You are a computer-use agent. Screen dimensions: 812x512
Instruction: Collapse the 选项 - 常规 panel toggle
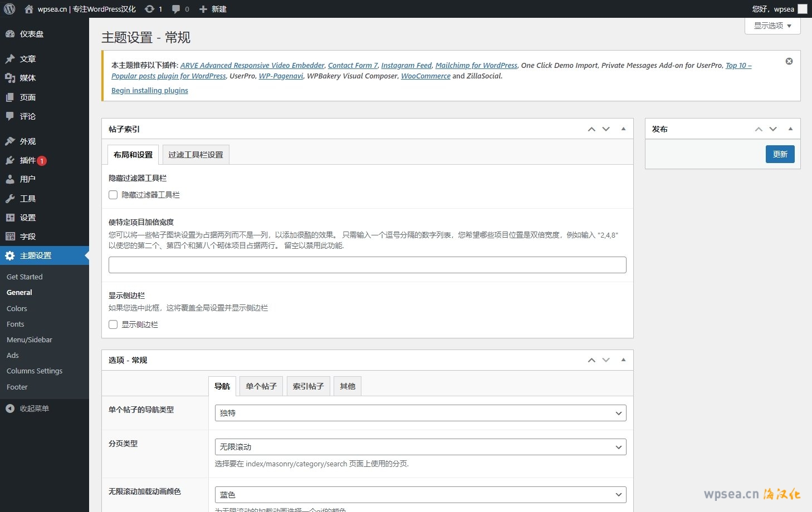[623, 360]
